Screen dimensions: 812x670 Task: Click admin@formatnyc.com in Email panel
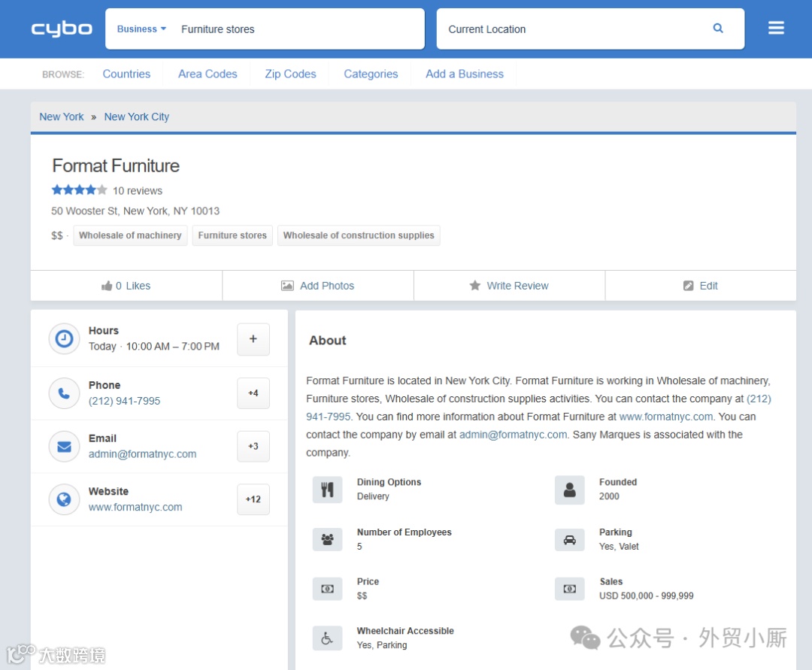pyautogui.click(x=142, y=454)
